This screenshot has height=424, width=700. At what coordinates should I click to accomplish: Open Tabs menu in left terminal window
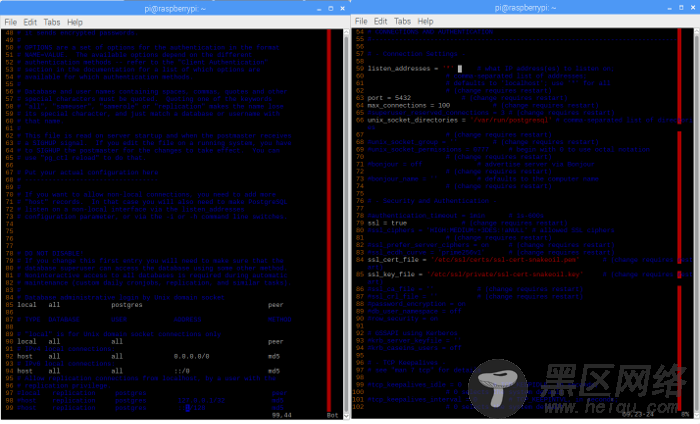[51, 22]
